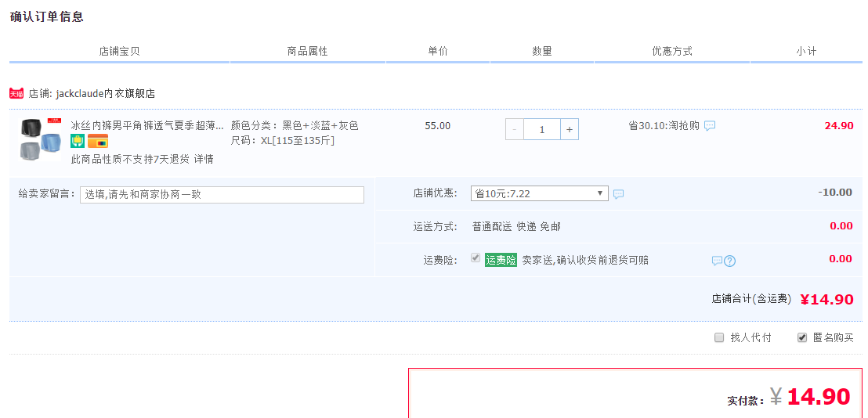
Task: Open the 店铺优惠 dropdown 省10元:7.22
Action: tap(539, 193)
